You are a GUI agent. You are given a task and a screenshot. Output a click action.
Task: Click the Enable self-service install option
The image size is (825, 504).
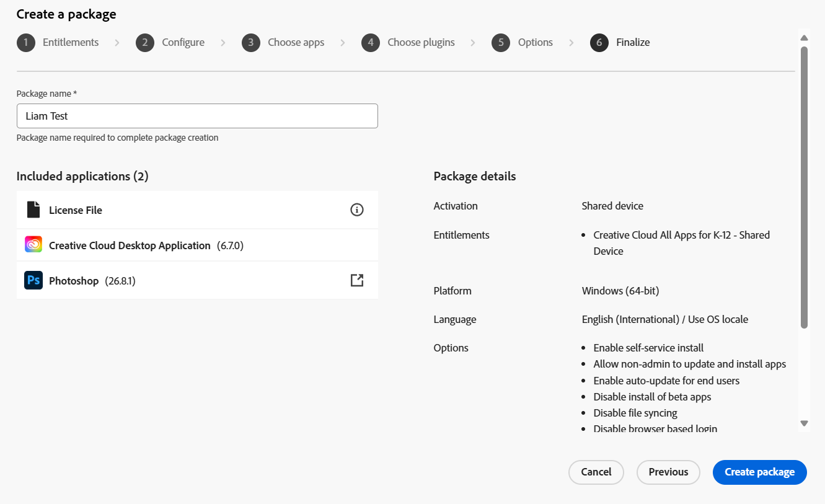[x=648, y=348]
